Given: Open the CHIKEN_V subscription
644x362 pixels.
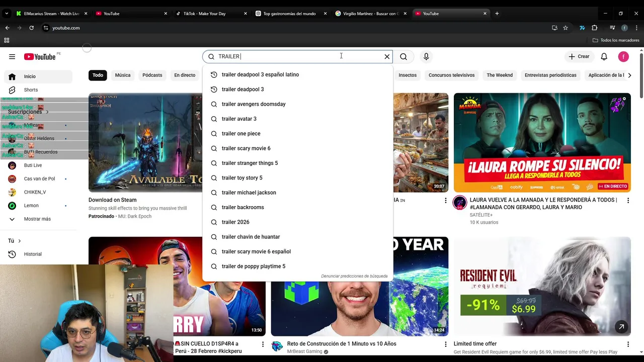Looking at the screenshot, I should click(39, 193).
